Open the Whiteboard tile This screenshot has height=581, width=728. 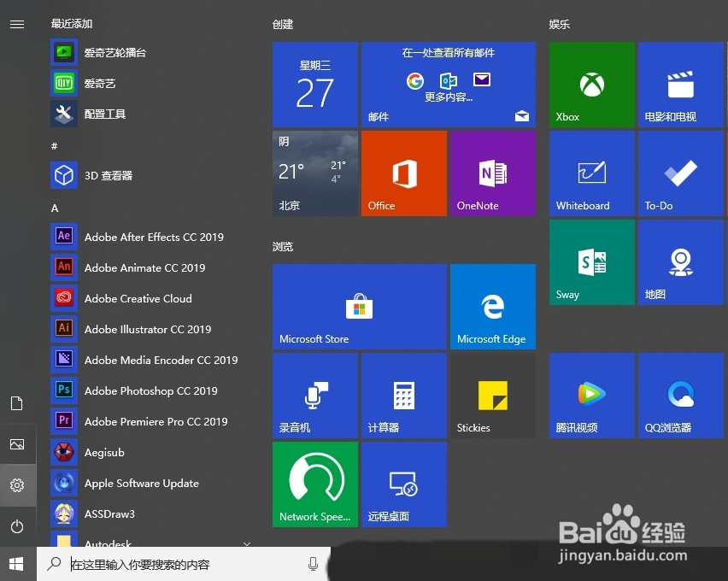tap(591, 173)
